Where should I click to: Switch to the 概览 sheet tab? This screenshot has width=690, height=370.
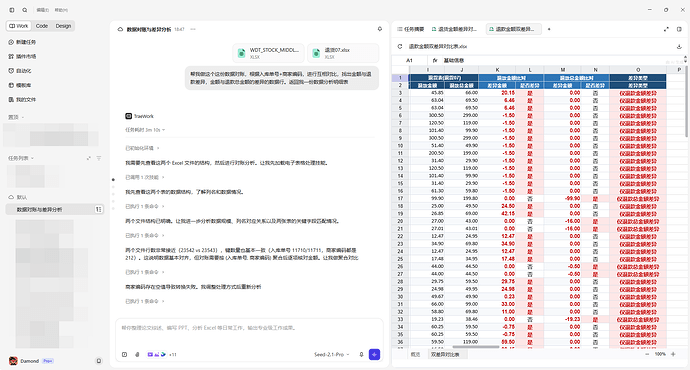coord(415,354)
